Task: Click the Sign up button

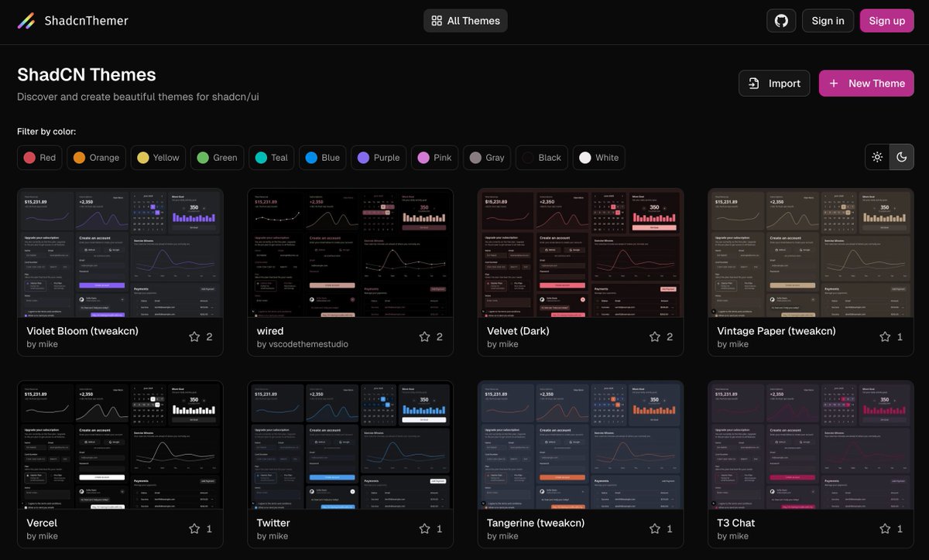Action: point(886,21)
